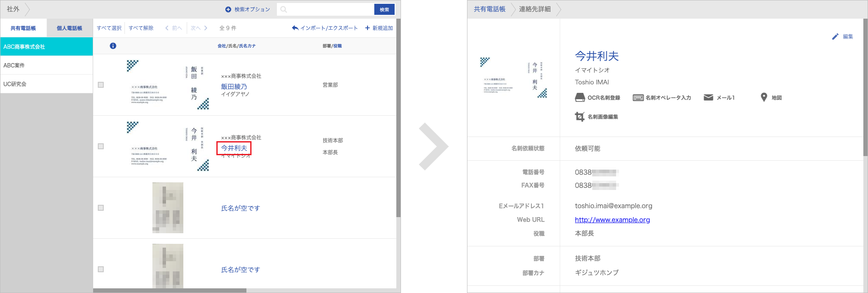
Task: Click the envelope icon for メール1
Action: (708, 98)
